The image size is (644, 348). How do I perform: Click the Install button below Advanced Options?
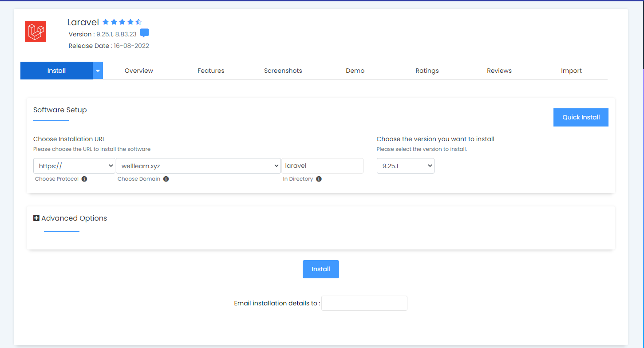coord(321,269)
